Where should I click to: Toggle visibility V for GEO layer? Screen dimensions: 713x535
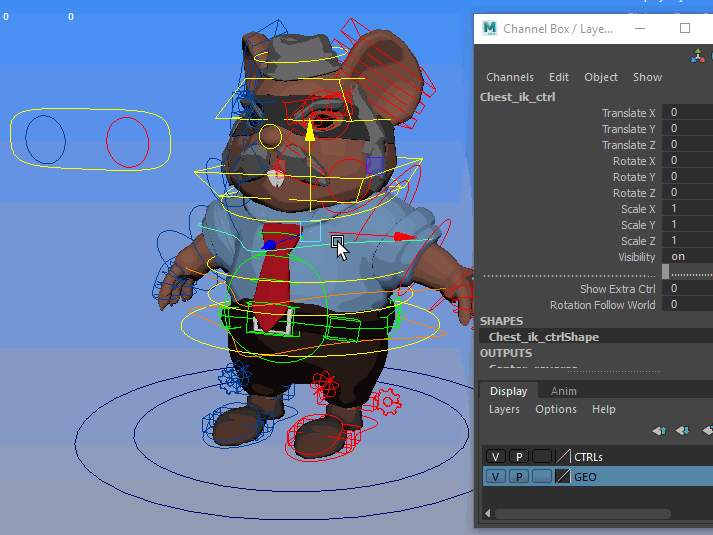coord(496,476)
